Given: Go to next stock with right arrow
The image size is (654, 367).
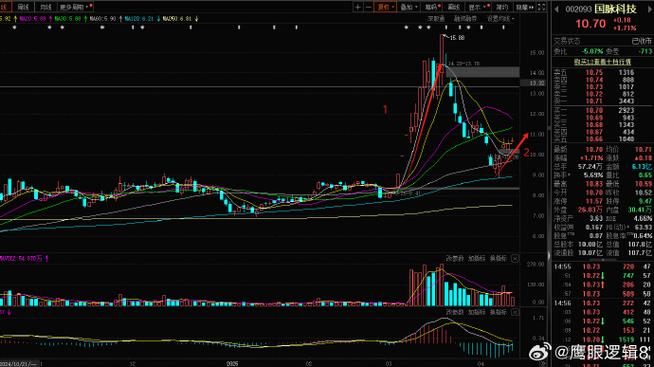Looking at the screenshot, I should click(x=651, y=9).
